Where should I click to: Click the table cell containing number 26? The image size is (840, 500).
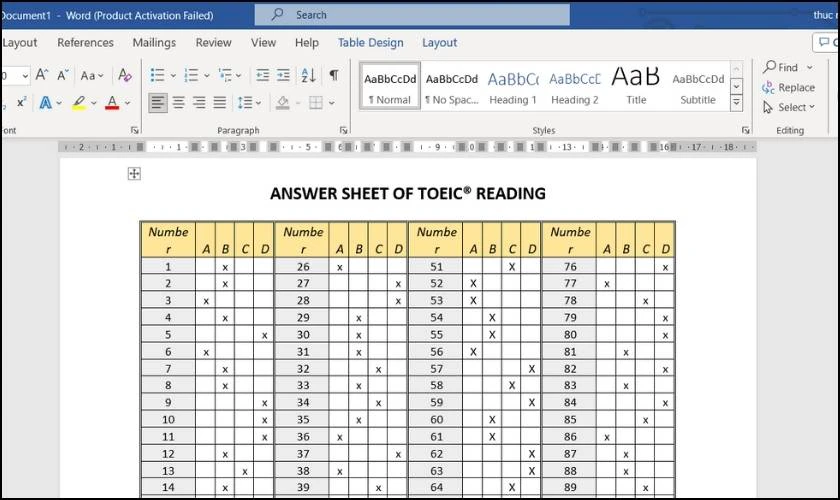[x=303, y=266]
